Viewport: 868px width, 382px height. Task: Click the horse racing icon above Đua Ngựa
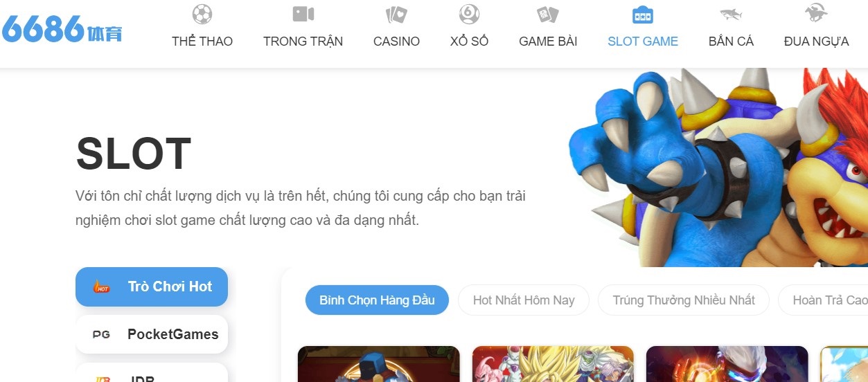click(816, 14)
